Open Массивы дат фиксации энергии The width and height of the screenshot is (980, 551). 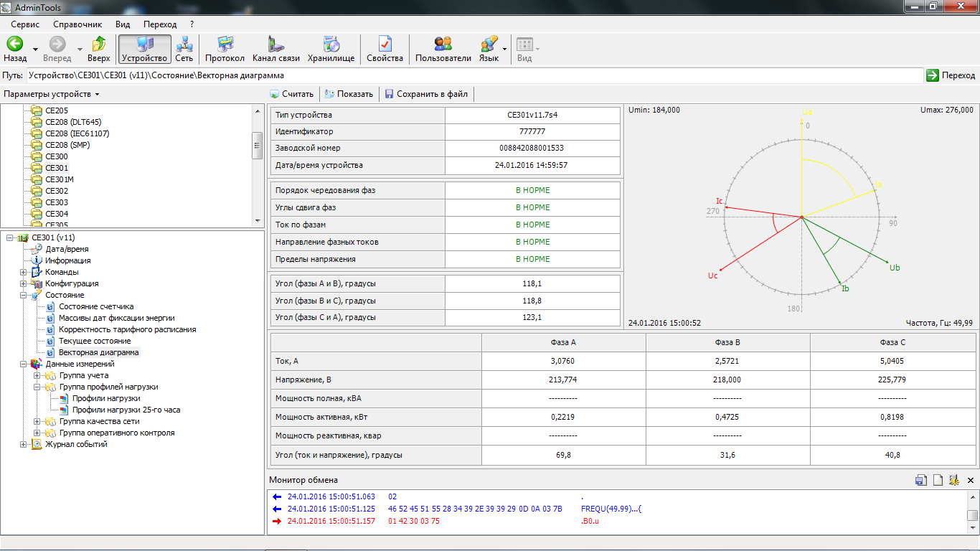point(116,318)
